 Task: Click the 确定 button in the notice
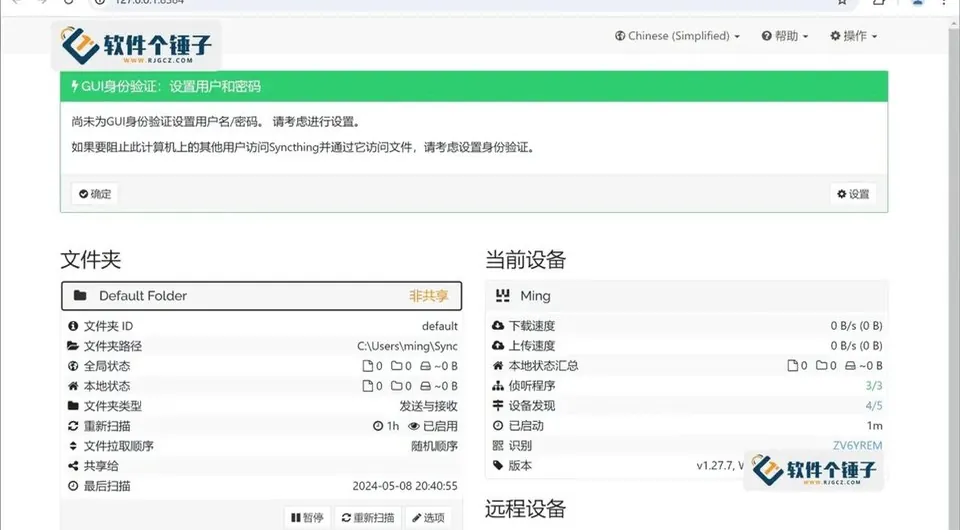[95, 194]
